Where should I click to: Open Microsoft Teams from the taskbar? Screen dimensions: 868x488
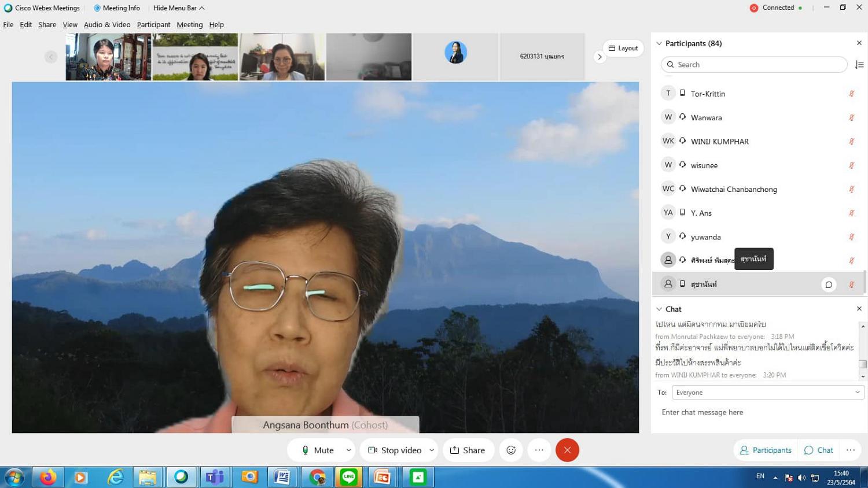[215, 477]
